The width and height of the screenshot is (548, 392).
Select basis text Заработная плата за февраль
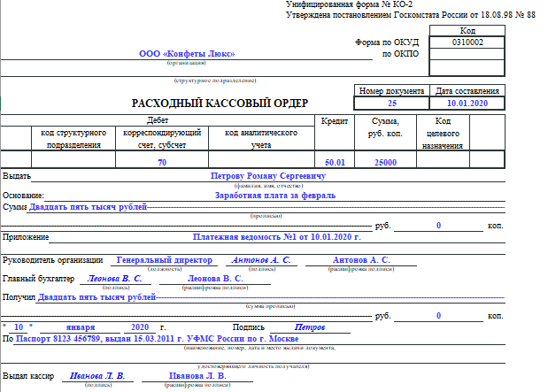pyautogui.click(x=275, y=196)
